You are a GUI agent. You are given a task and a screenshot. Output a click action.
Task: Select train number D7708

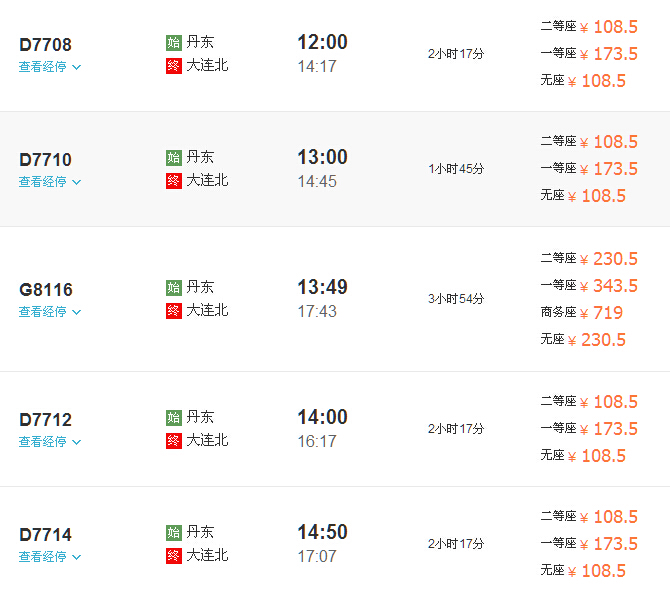click(45, 45)
